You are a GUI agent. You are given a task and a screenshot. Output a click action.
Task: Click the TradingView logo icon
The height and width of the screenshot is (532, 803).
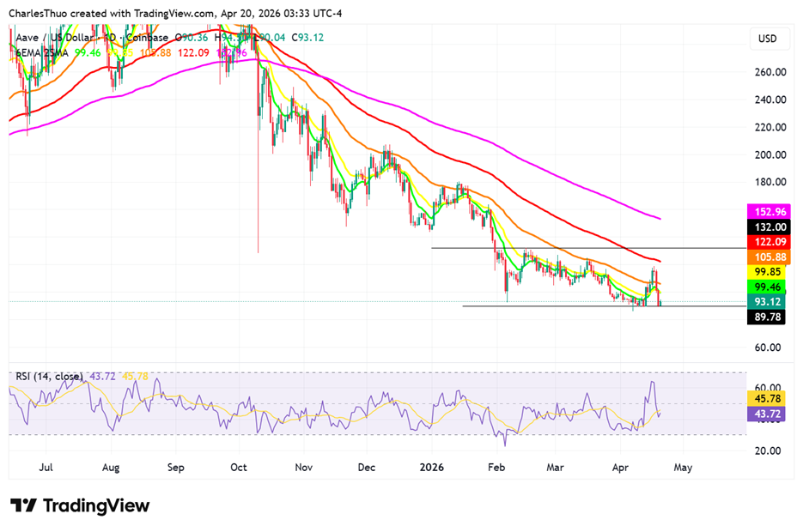tap(23, 506)
